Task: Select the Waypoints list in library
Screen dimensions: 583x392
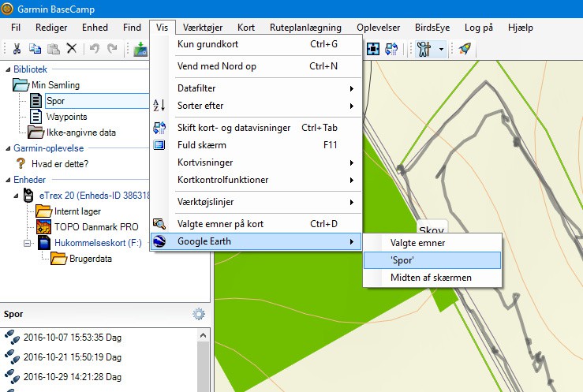Action: point(66,117)
